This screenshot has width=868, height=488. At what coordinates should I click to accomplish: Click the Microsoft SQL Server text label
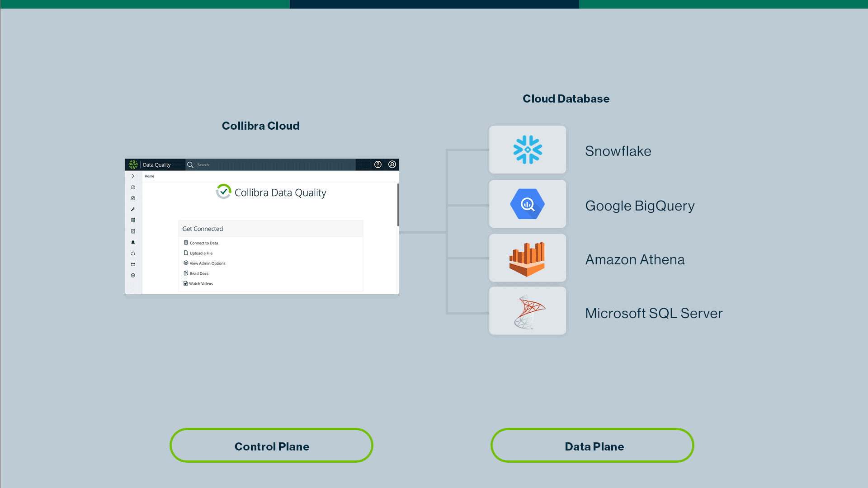point(654,313)
